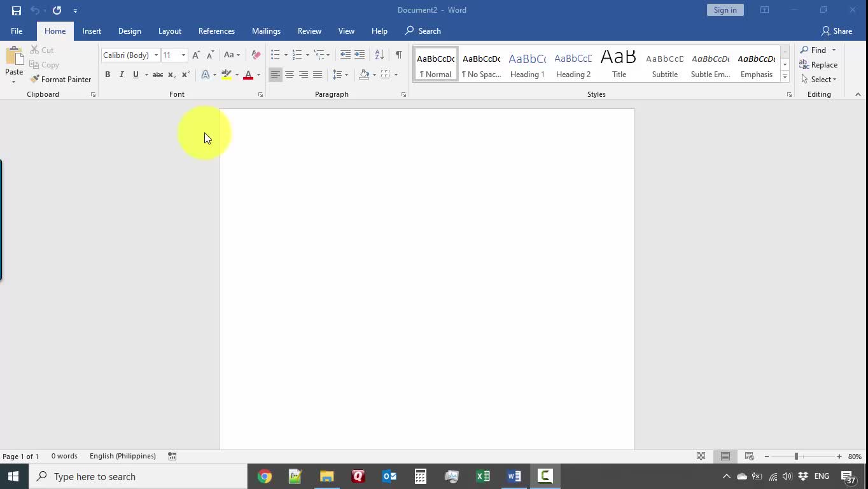Image resolution: width=868 pixels, height=489 pixels.
Task: Select the Heading 1 style thumbnail
Action: click(527, 64)
